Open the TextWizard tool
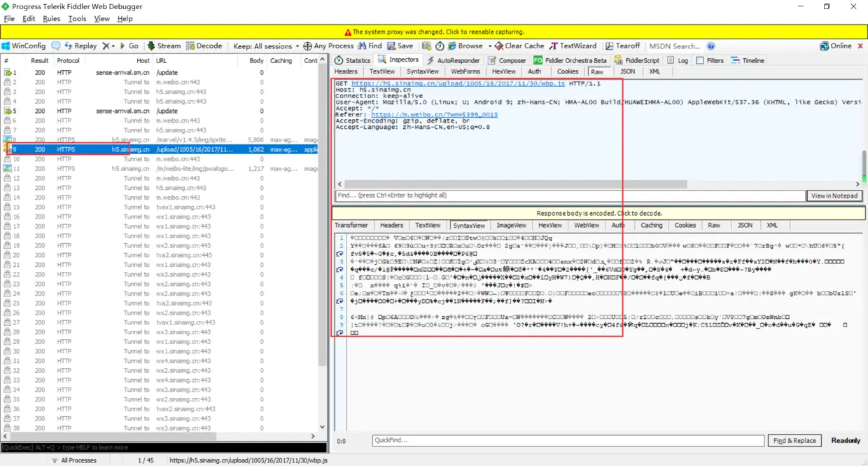The width and height of the screenshot is (868, 466). 573,46
